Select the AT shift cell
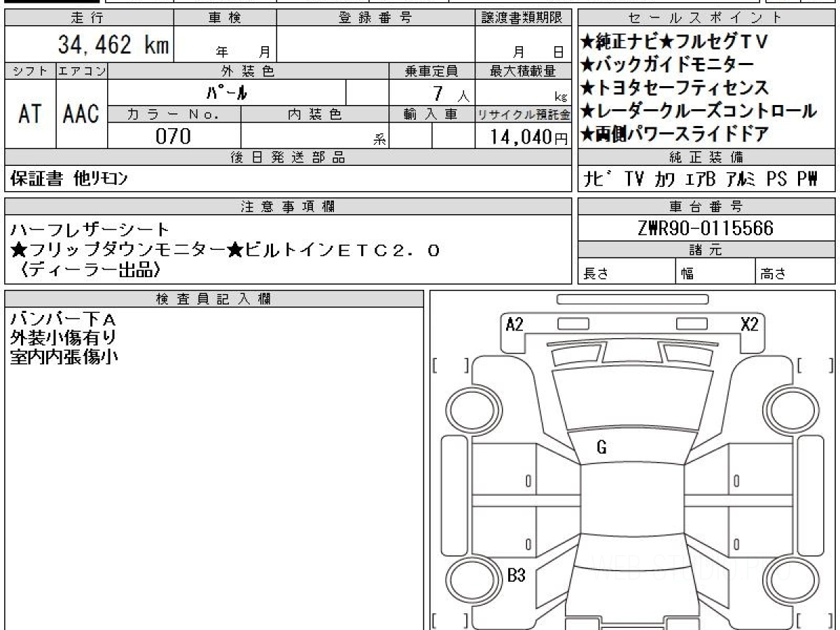The image size is (840, 630). tap(30, 114)
